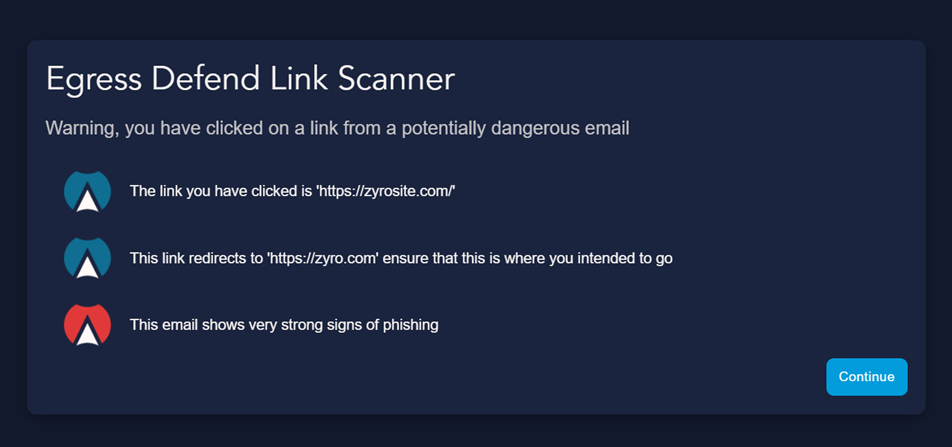Click 'The link you have clicked is' text
Image resolution: width=952 pixels, height=447 pixels.
(x=221, y=191)
